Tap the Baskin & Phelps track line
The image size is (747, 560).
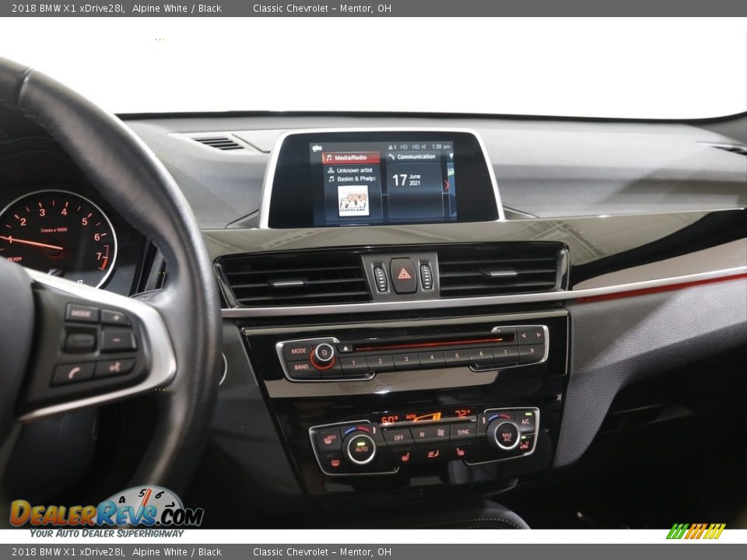[352, 179]
